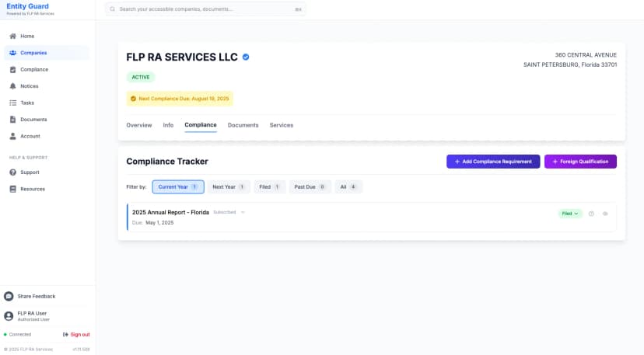Click the Companies people icon
644x355 pixels.
pos(12,53)
